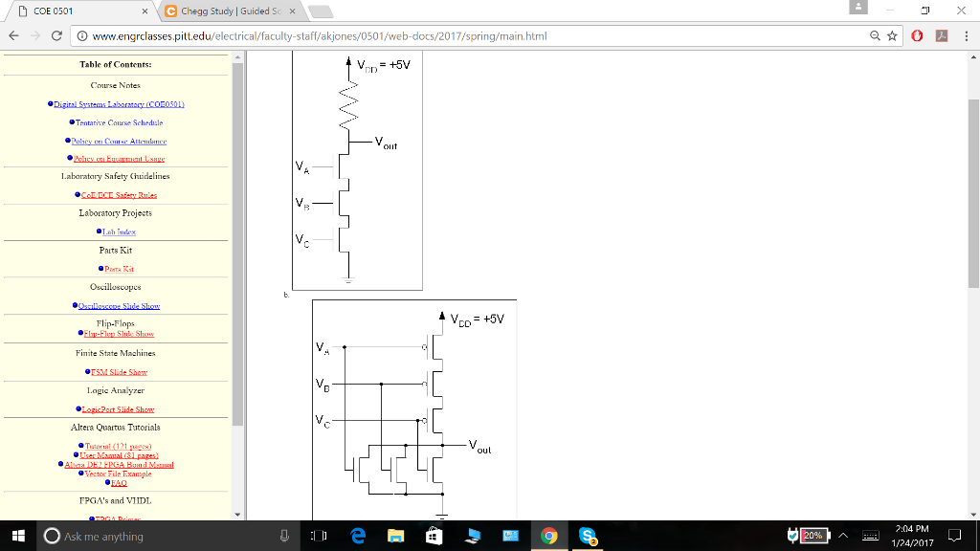Open Tentative Course Schedule link

pyautogui.click(x=120, y=123)
